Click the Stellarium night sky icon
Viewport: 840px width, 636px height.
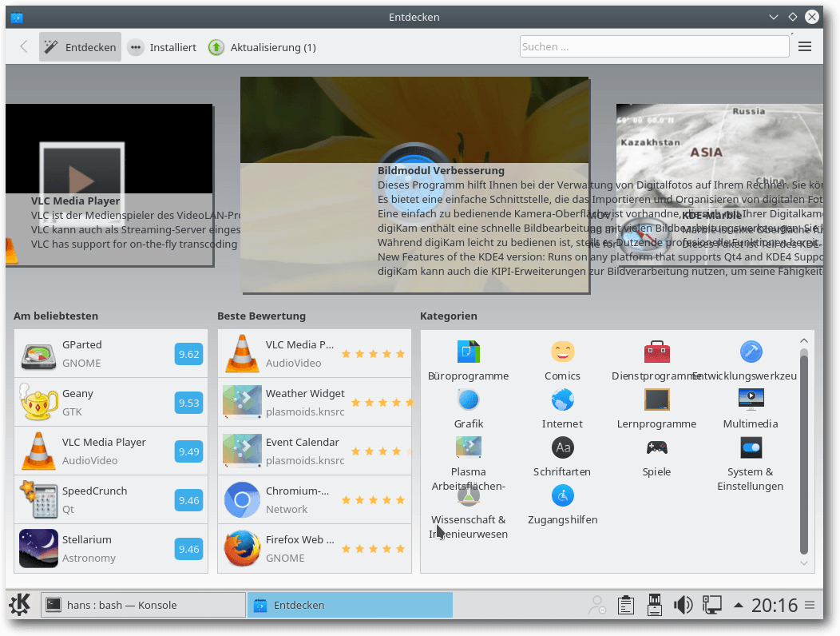click(x=38, y=549)
